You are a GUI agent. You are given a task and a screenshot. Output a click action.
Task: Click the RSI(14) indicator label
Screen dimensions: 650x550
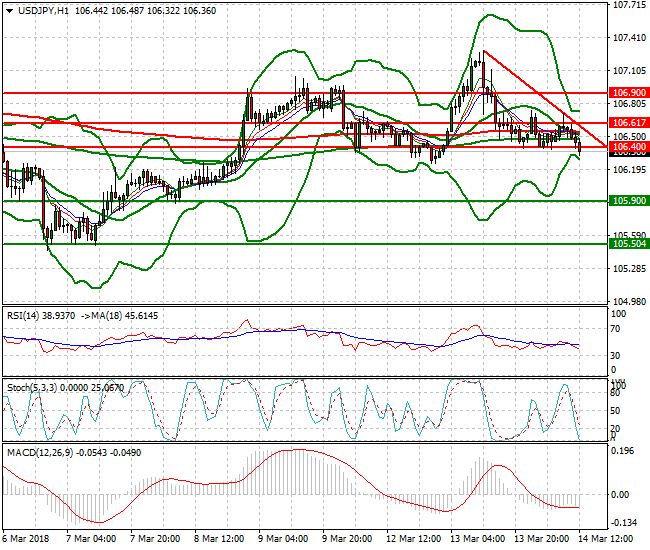click(27, 315)
